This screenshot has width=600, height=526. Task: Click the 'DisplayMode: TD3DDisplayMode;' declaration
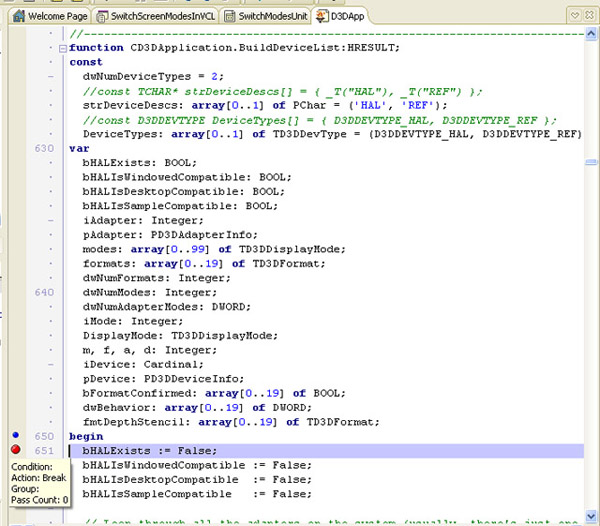click(x=180, y=336)
